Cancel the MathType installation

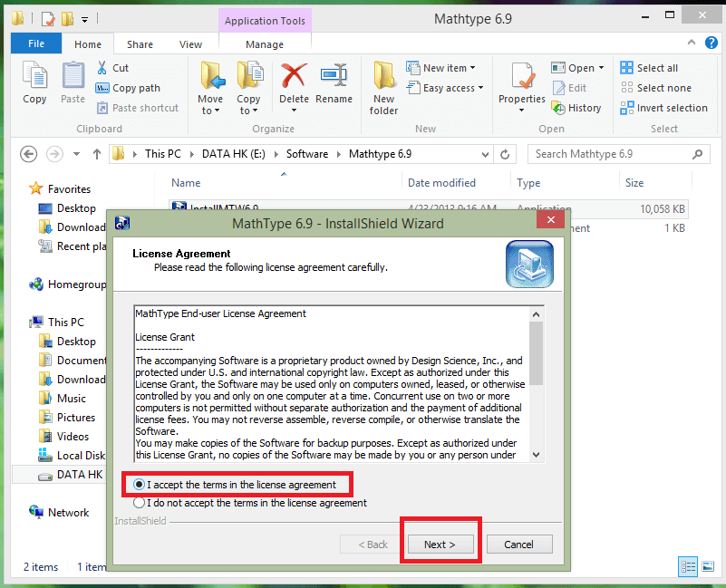point(519,545)
